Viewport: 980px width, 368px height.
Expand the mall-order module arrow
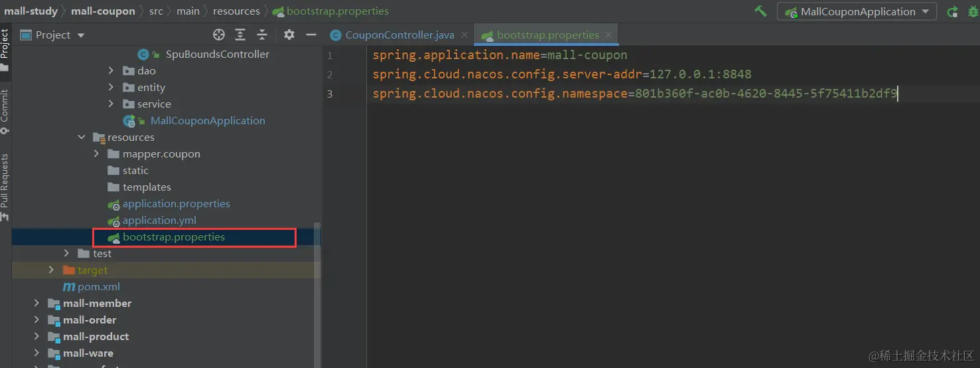pyautogui.click(x=37, y=320)
